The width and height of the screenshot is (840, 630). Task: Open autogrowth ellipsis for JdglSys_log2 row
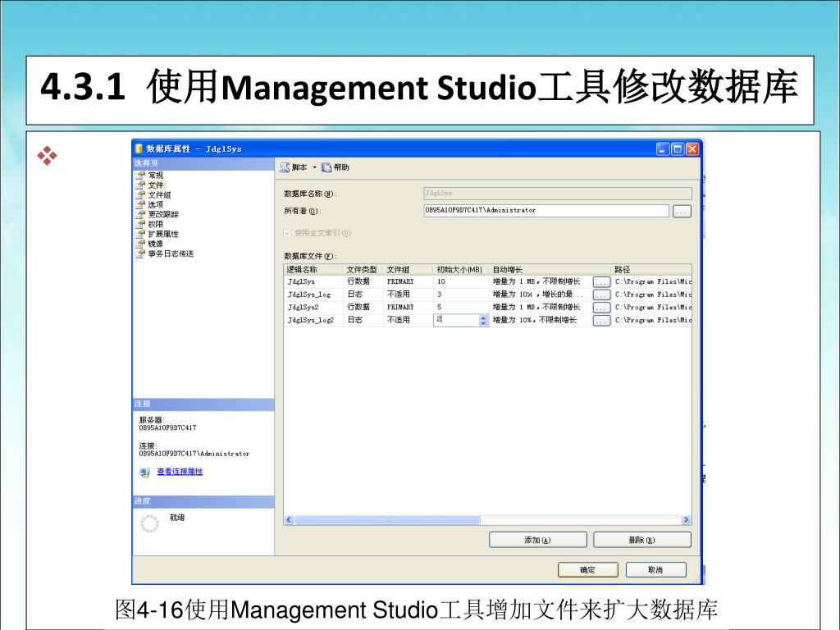point(601,321)
